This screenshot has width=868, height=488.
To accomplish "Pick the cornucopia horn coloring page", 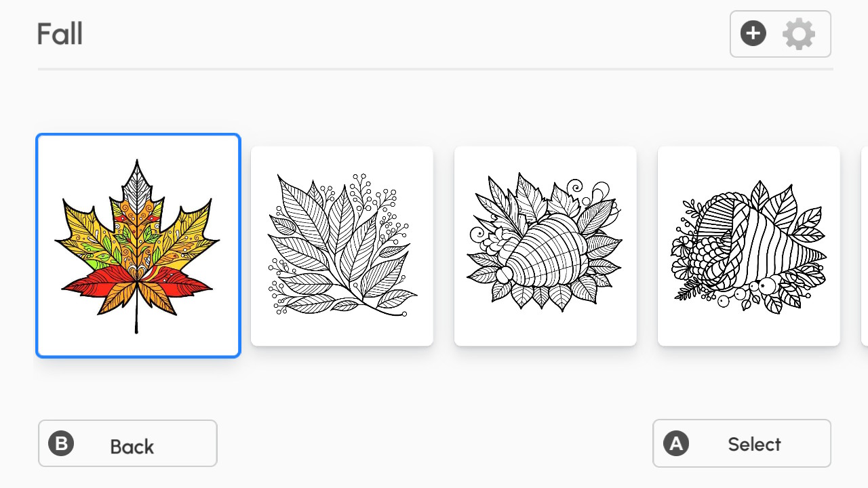I will [749, 246].
